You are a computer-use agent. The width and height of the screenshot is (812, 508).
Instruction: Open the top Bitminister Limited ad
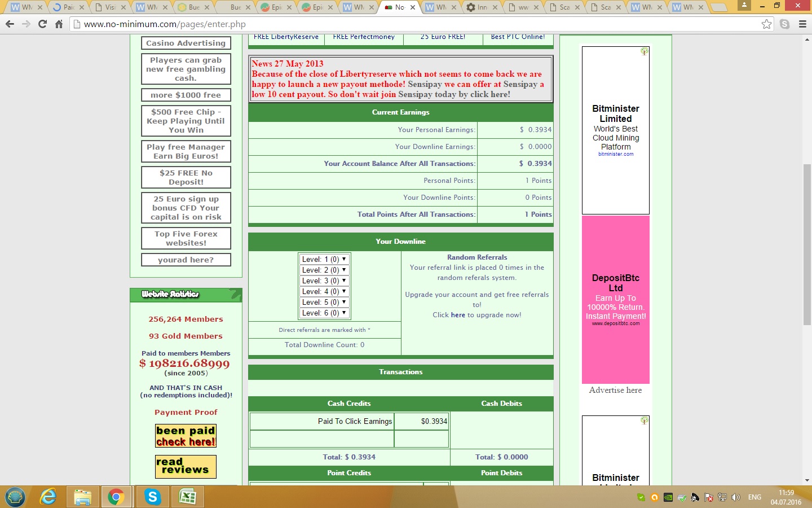(616, 130)
